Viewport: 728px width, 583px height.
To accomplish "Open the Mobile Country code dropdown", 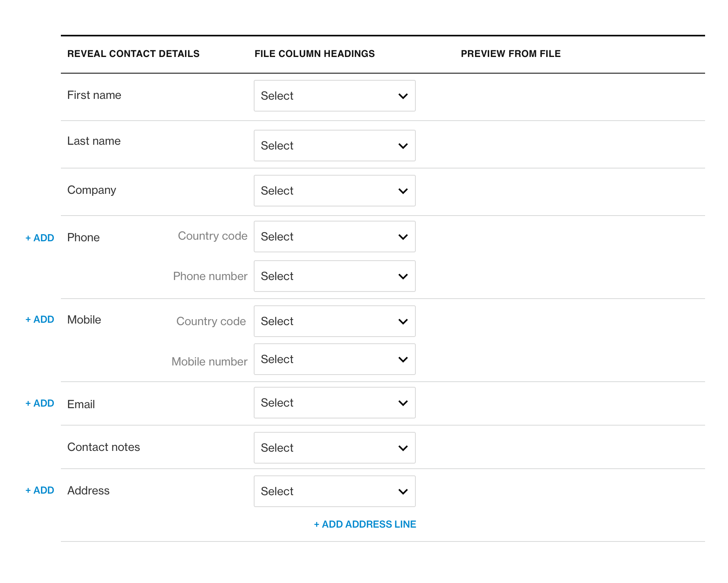I will point(334,321).
